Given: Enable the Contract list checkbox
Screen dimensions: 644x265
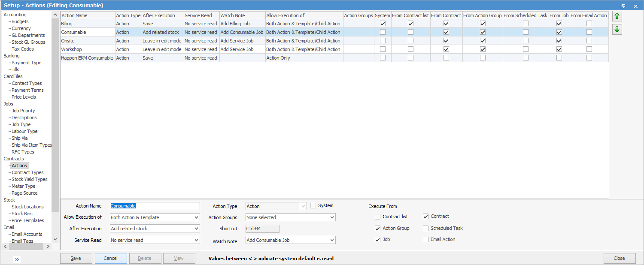Looking at the screenshot, I should (377, 217).
